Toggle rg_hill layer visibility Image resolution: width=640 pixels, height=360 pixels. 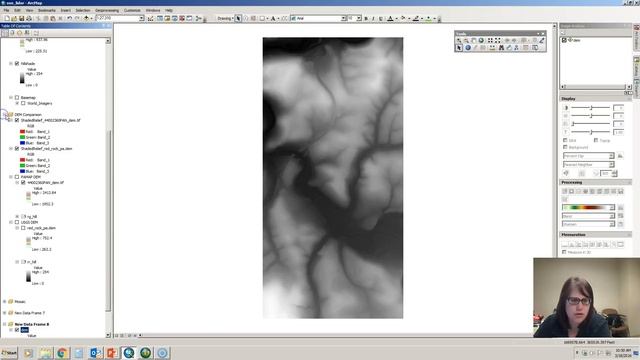click(x=23, y=217)
